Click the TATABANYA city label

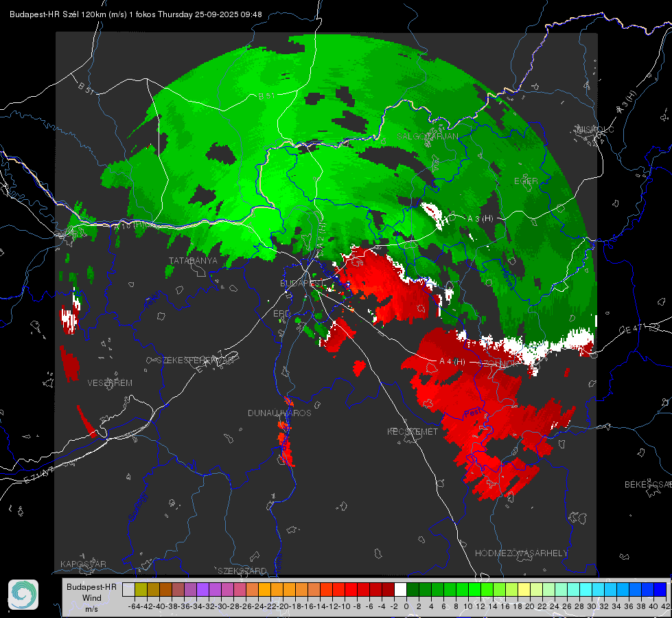[194, 261]
